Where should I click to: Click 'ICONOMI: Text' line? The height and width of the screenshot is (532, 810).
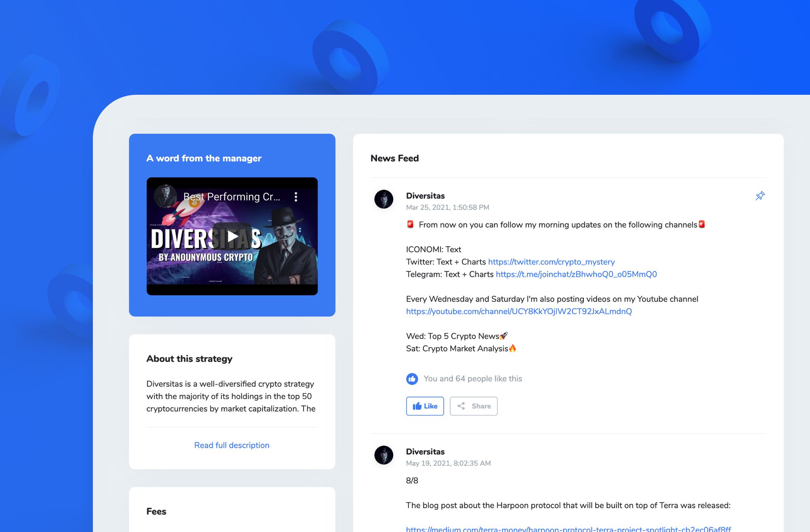pyautogui.click(x=433, y=250)
